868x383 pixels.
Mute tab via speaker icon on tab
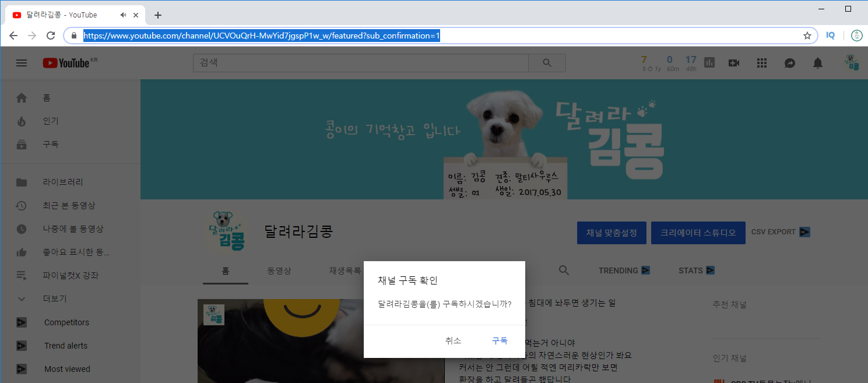[124, 15]
